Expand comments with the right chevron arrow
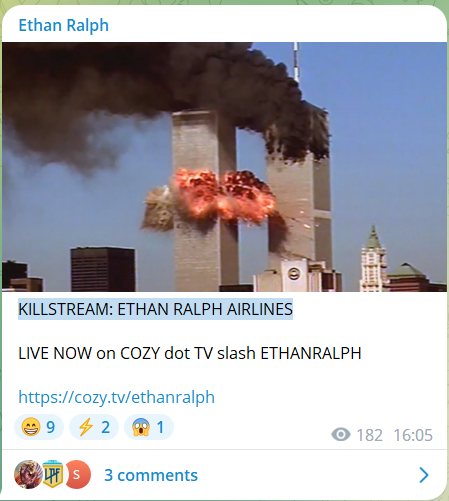 click(x=424, y=475)
